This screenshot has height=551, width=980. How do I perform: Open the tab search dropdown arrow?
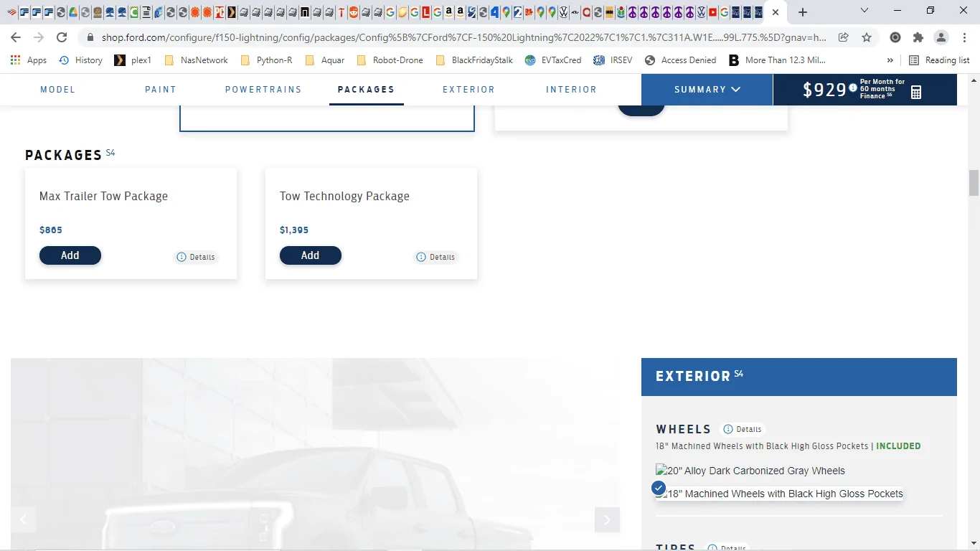pos(864,11)
